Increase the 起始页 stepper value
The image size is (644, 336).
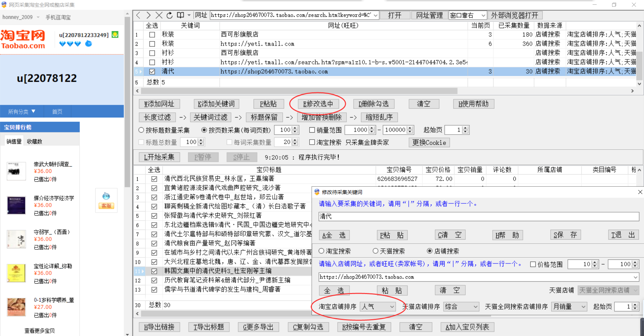pos(465,128)
